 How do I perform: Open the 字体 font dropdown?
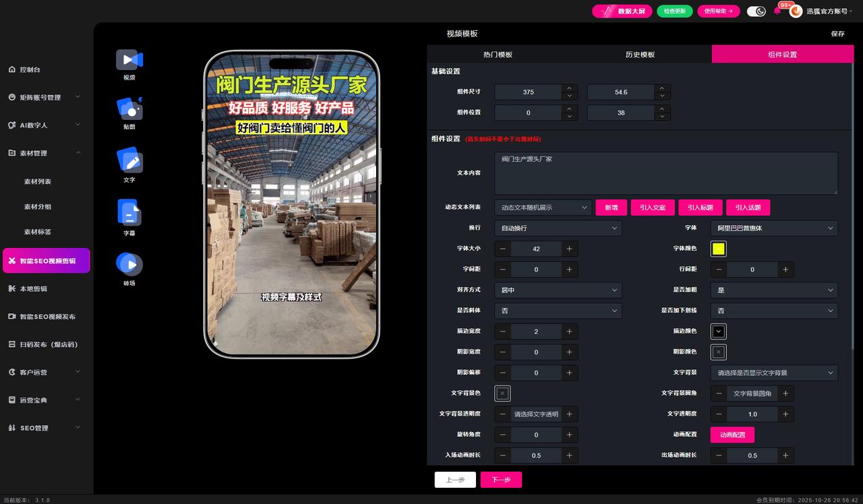pyautogui.click(x=774, y=228)
